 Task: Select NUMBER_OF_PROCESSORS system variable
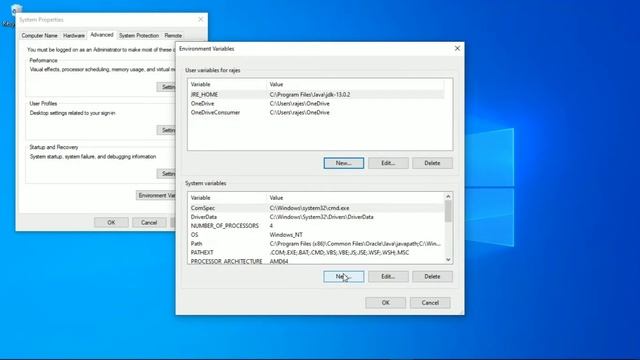316,226
